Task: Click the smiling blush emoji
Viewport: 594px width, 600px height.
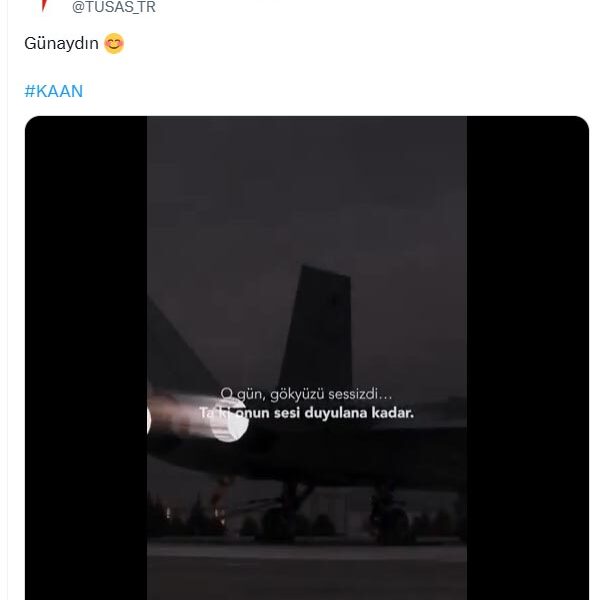Action: tap(114, 43)
